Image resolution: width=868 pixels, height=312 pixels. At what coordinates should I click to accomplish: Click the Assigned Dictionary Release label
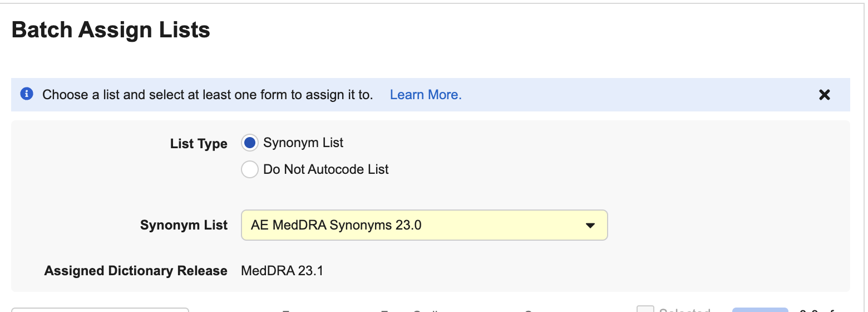click(136, 271)
